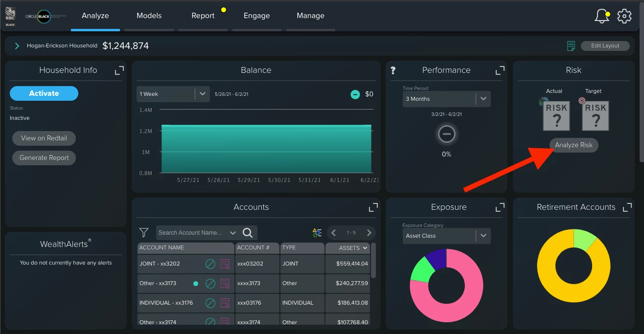
Task: Sort by the ACCOUNT # column header
Action: (257, 248)
